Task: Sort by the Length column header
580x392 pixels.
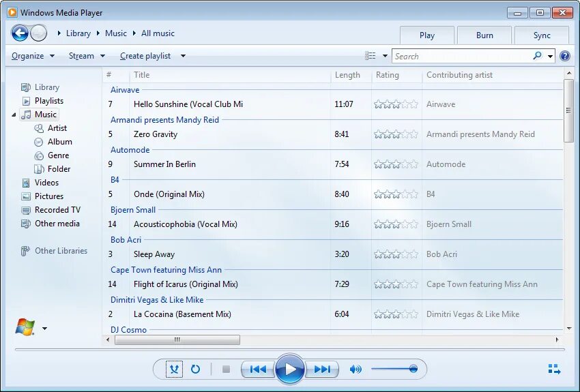Action: coord(351,75)
